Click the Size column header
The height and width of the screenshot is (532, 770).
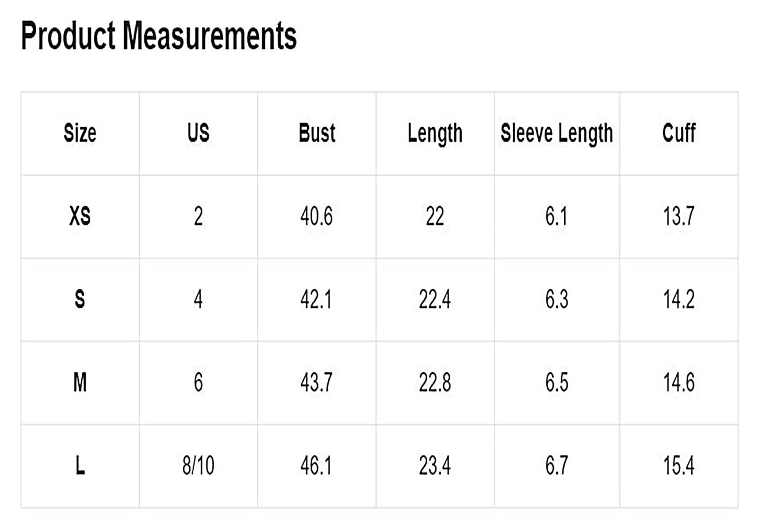pos(80,133)
